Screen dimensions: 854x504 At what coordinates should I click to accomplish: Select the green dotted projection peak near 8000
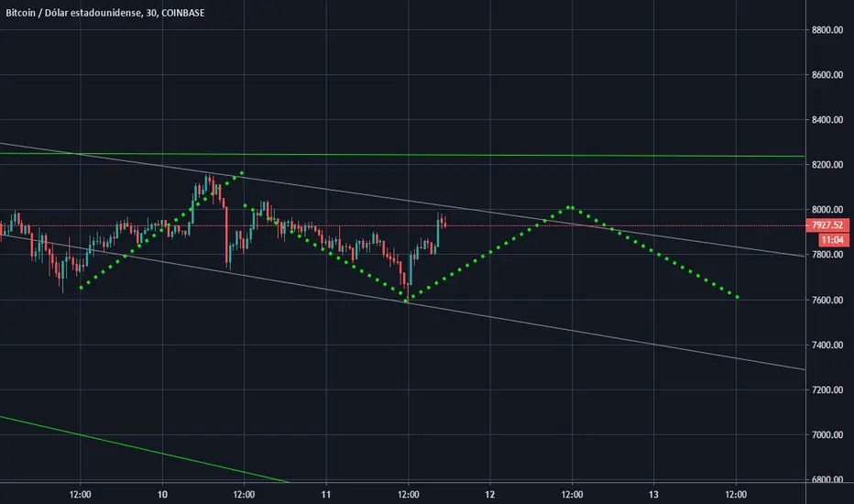(x=569, y=207)
